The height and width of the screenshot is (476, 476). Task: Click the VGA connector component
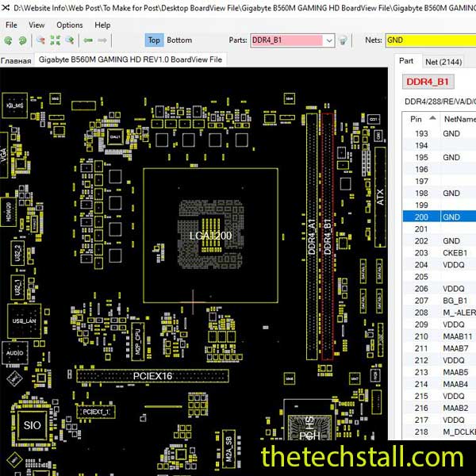point(4,155)
